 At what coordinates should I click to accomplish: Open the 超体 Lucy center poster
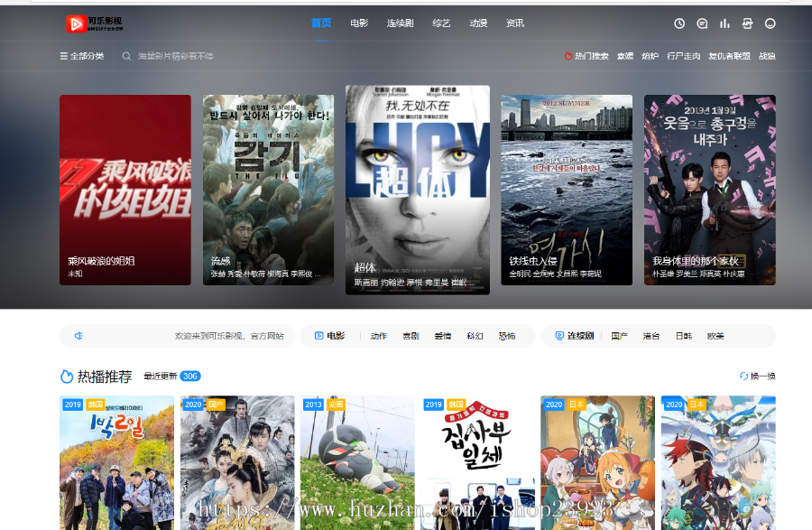[418, 190]
